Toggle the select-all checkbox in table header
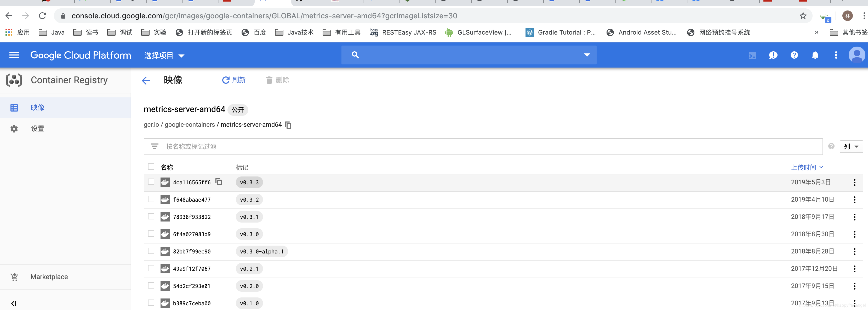This screenshot has height=310, width=868. click(151, 167)
